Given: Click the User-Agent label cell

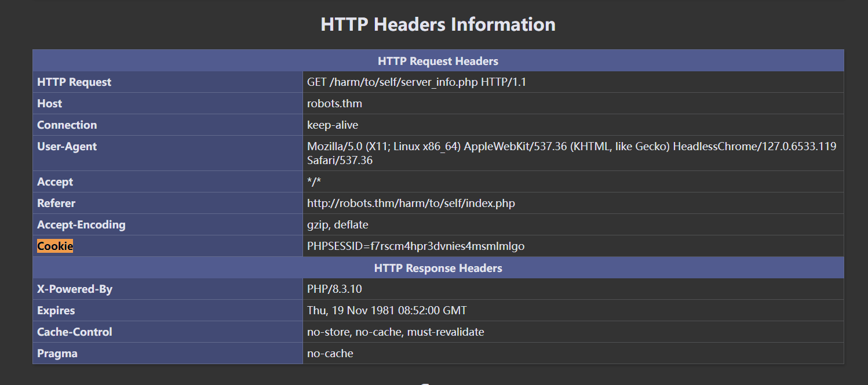Looking at the screenshot, I should coord(168,153).
